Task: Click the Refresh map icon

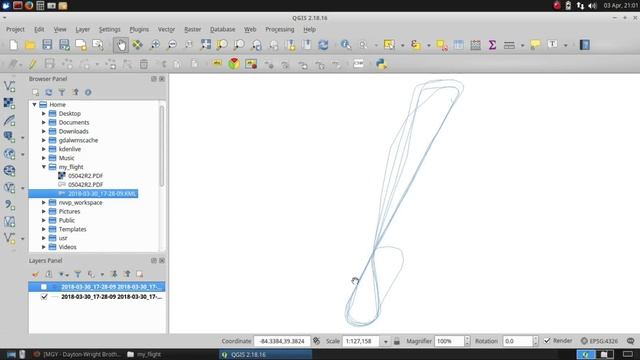Action: [x=323, y=45]
